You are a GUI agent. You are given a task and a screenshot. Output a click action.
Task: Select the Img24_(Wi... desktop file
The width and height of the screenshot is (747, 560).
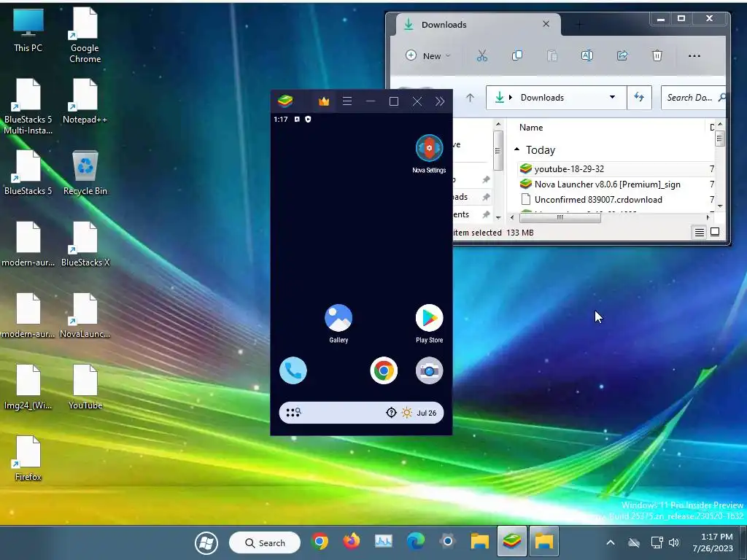click(28, 386)
